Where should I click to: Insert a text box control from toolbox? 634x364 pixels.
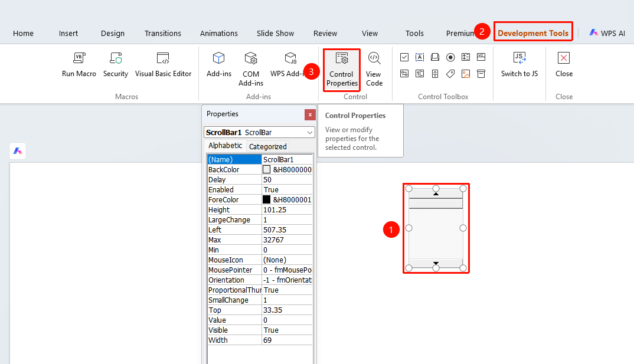point(420,57)
